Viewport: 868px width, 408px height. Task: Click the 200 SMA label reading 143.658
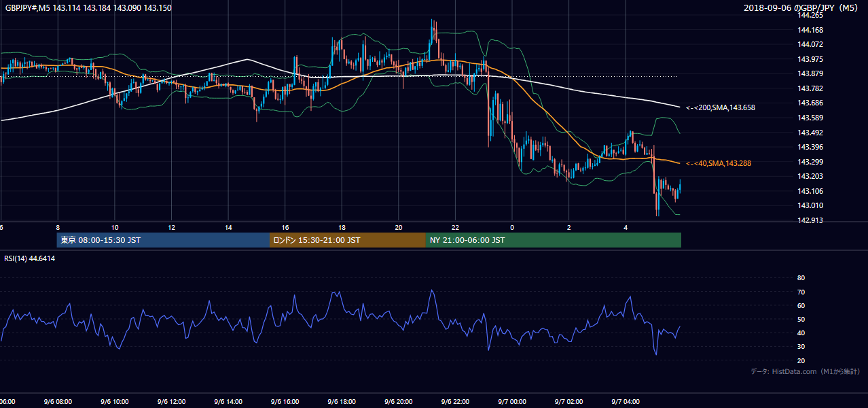[x=721, y=107]
